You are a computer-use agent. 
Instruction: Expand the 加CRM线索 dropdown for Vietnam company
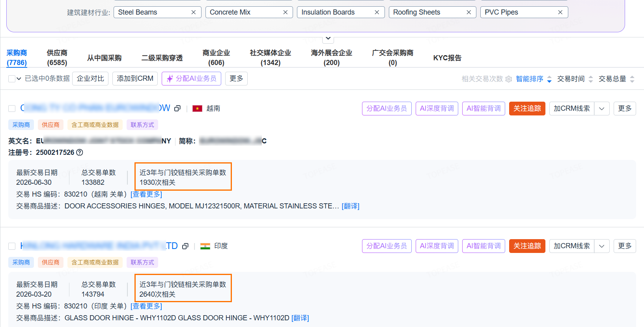(602, 108)
